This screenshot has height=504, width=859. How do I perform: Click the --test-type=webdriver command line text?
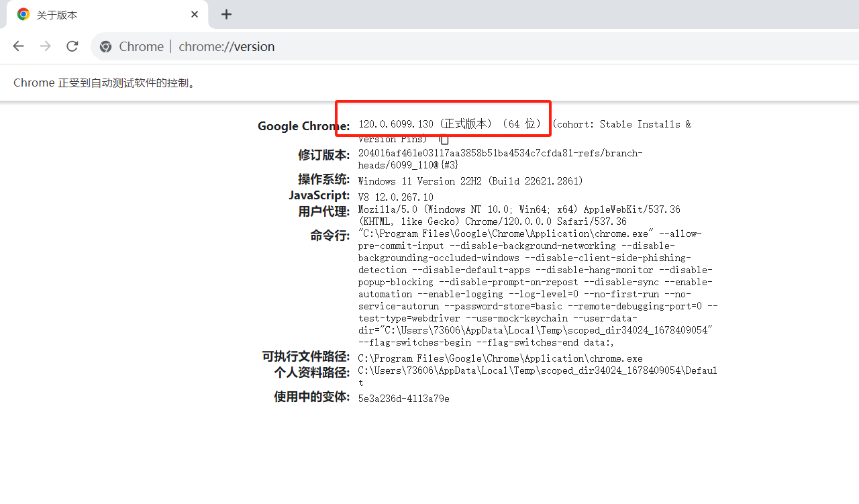[x=409, y=318]
